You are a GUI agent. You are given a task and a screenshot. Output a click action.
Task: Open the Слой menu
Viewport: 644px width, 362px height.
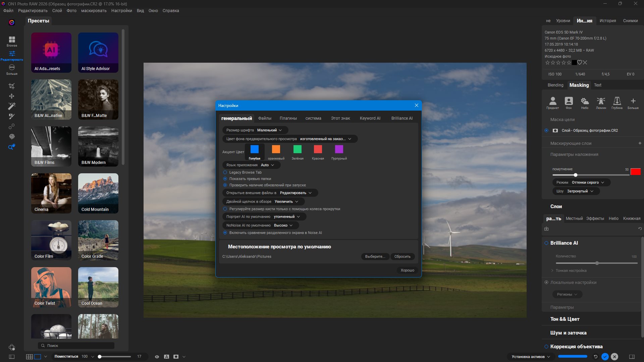tap(57, 11)
